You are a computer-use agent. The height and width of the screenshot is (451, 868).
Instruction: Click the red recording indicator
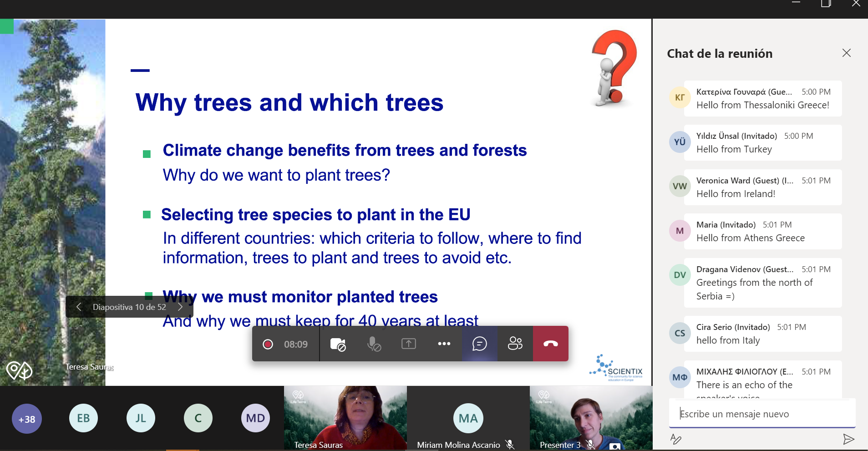[268, 344]
